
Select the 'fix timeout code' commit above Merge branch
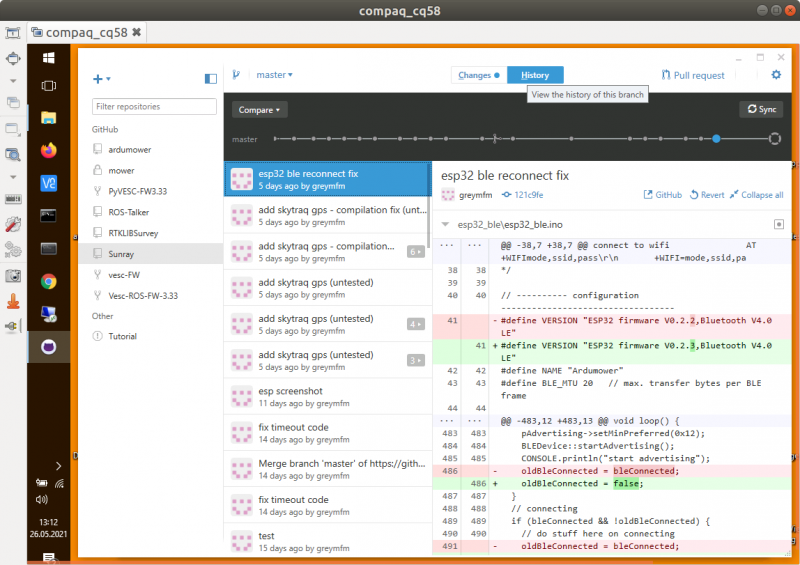tap(328, 433)
